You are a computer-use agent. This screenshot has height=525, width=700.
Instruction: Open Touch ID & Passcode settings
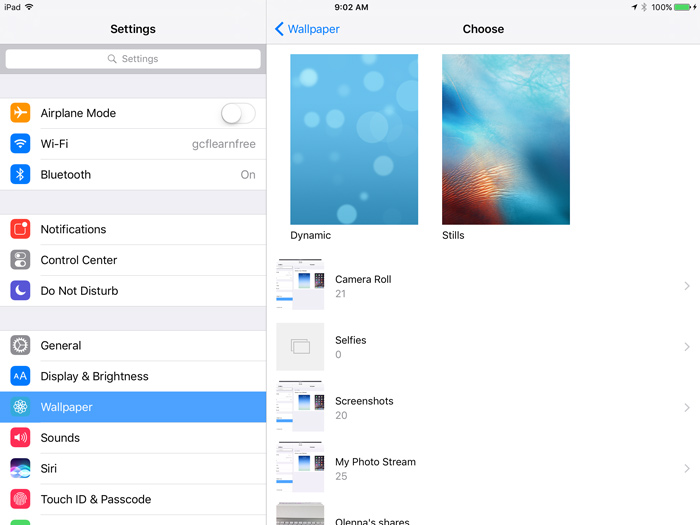95,499
